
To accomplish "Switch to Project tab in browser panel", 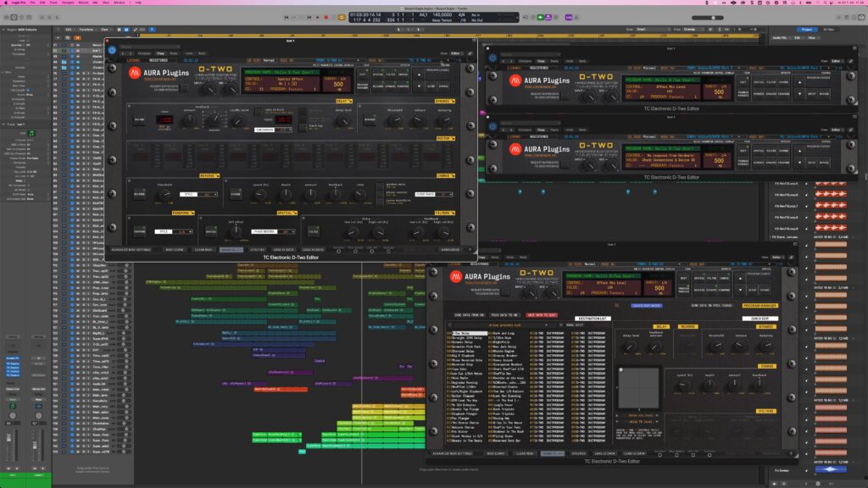I will point(807,30).
